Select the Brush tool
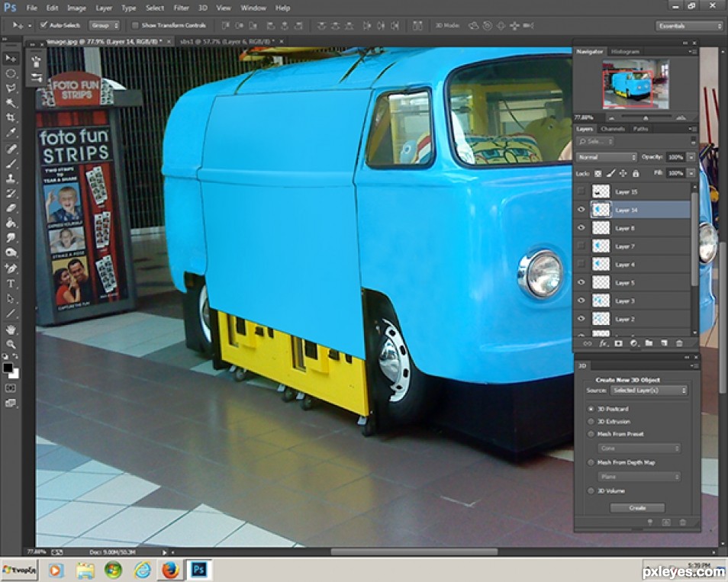 (x=10, y=163)
